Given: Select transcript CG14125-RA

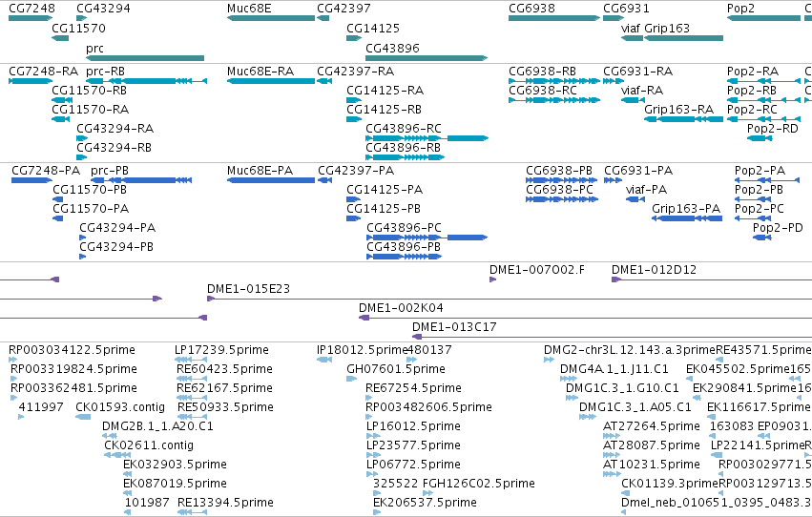Looking at the screenshot, I should tap(354, 100).
